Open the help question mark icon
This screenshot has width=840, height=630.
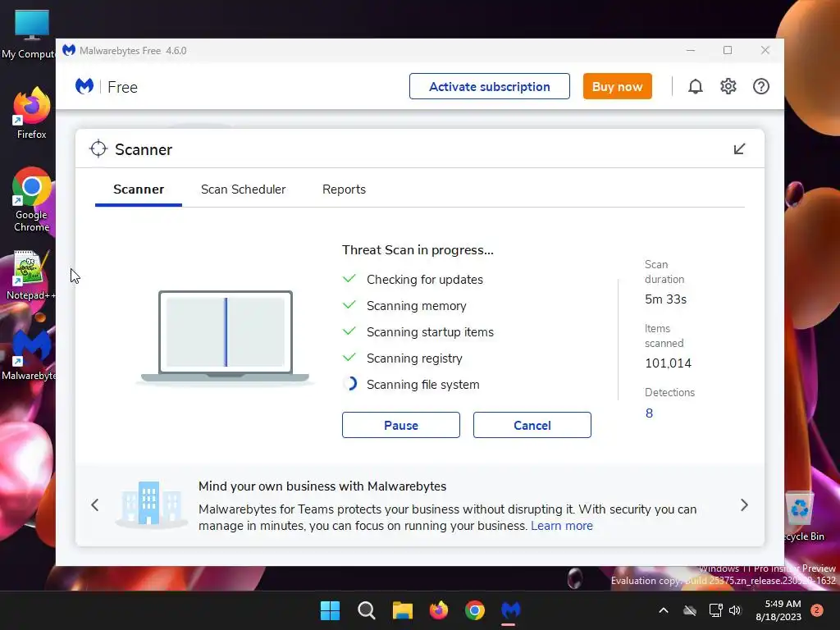(761, 86)
